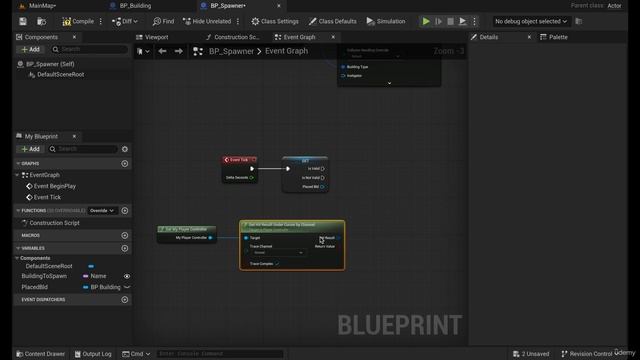
Task: Open compile options three-dot menu
Action: click(x=101, y=21)
